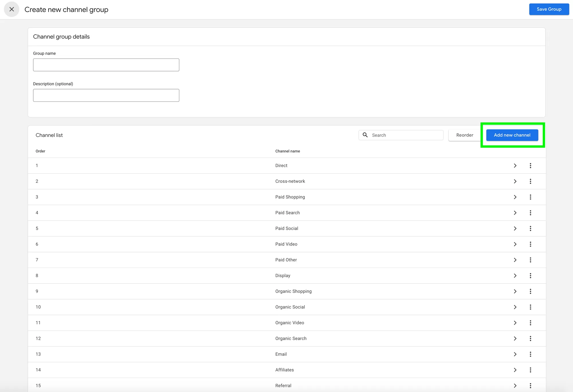The width and height of the screenshot is (573, 392).
Task: Open the three-dot menu for Referral
Action: tap(530, 386)
